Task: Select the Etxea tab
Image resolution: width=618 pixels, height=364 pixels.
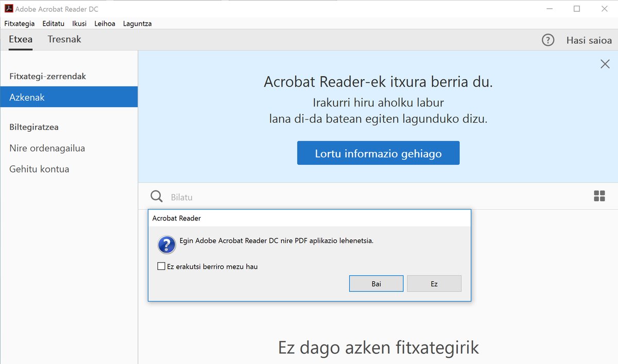Action: click(x=21, y=40)
